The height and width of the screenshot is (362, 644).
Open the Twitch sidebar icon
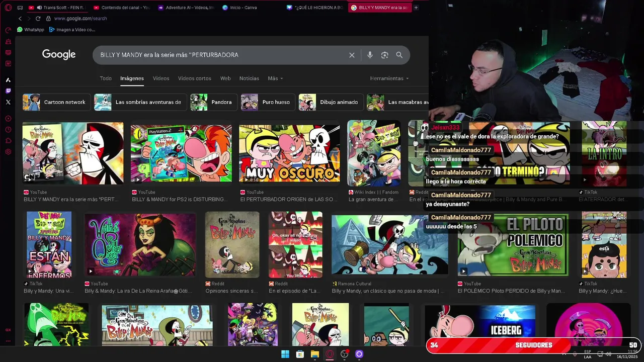pos(8,91)
